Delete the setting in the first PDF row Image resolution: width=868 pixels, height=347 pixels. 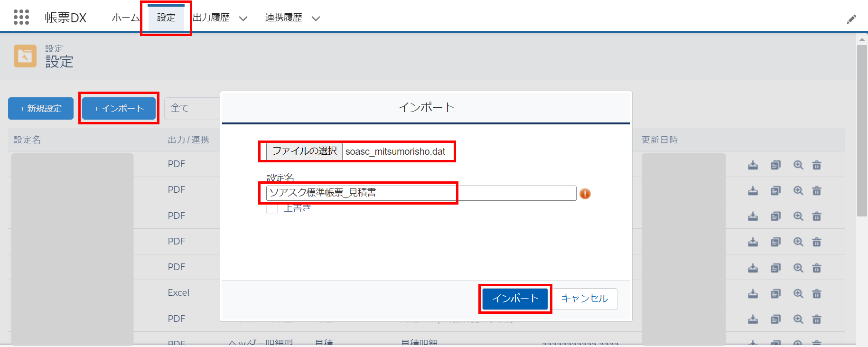click(x=817, y=165)
